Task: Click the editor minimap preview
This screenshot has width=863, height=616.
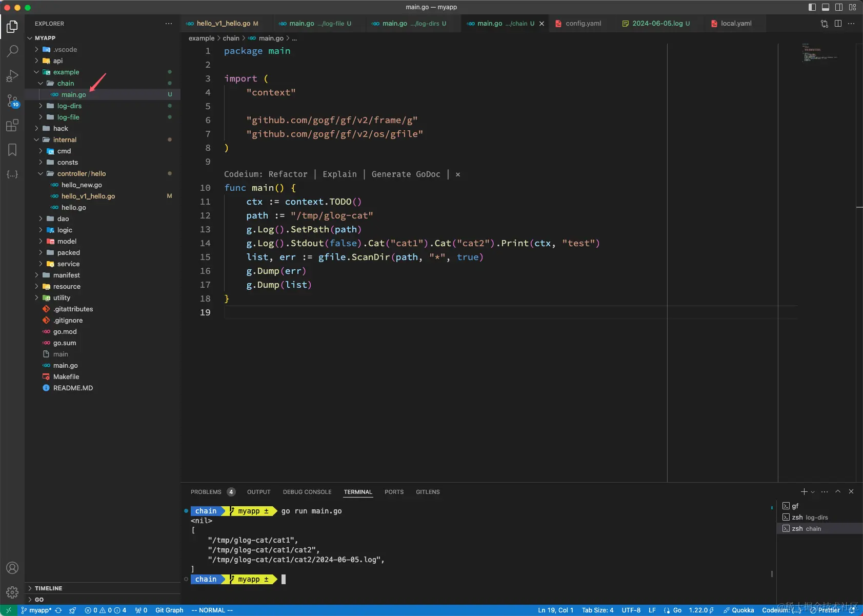Action: coord(819,53)
